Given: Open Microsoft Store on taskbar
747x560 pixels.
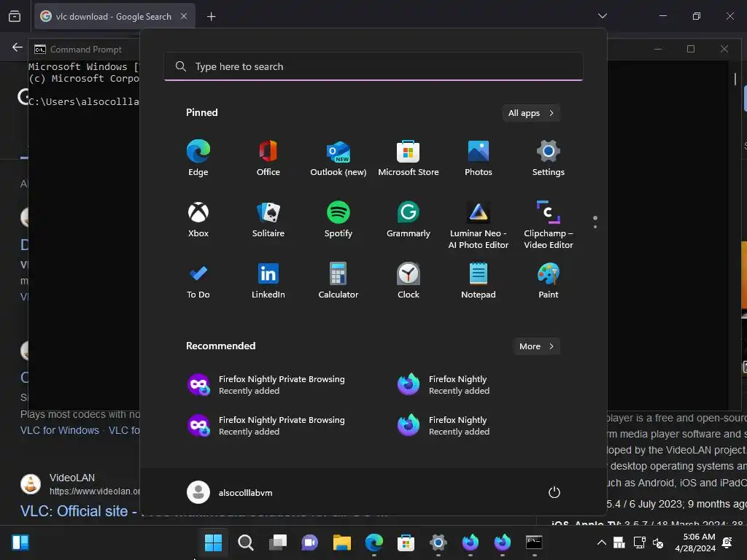Looking at the screenshot, I should [406, 542].
